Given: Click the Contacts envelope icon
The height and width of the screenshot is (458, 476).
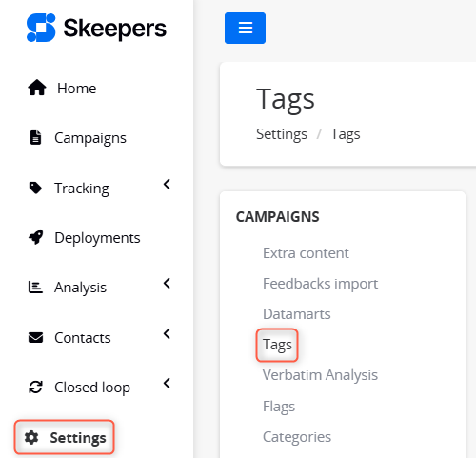Looking at the screenshot, I should point(35,337).
